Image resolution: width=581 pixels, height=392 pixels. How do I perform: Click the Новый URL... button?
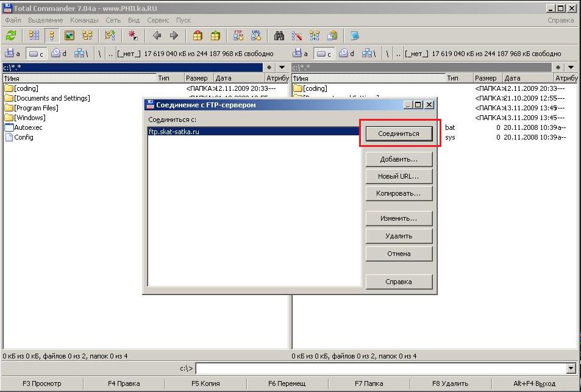(x=399, y=176)
